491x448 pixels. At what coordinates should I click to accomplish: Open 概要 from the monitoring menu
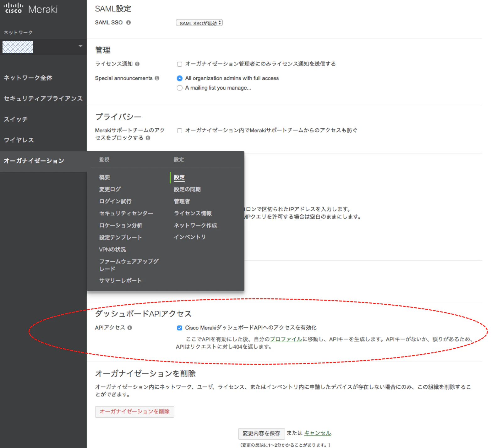[x=105, y=177]
